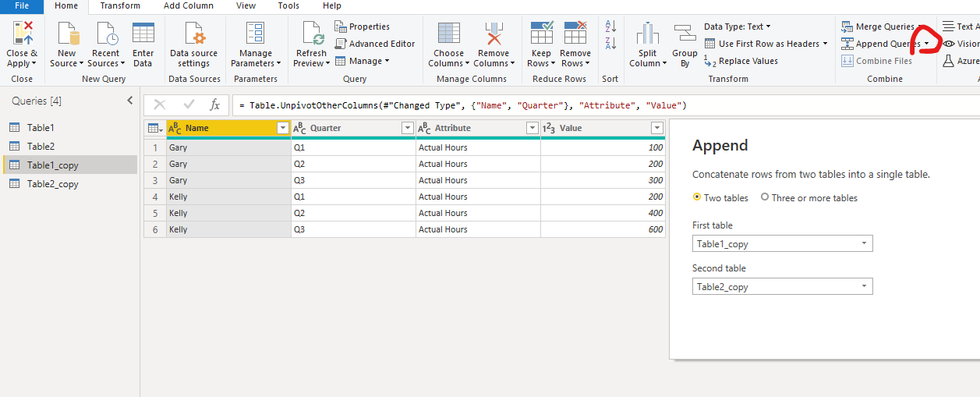Click the Remove Rows icon
Viewport: 980px width, 397px height.
[x=575, y=34]
